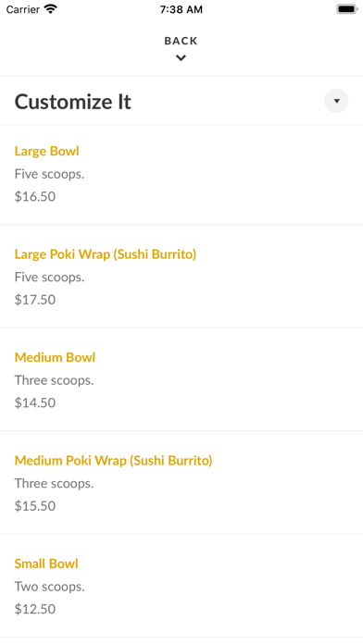Tap the $15.50 price text
This screenshot has width=363, height=644.
coord(35,505)
